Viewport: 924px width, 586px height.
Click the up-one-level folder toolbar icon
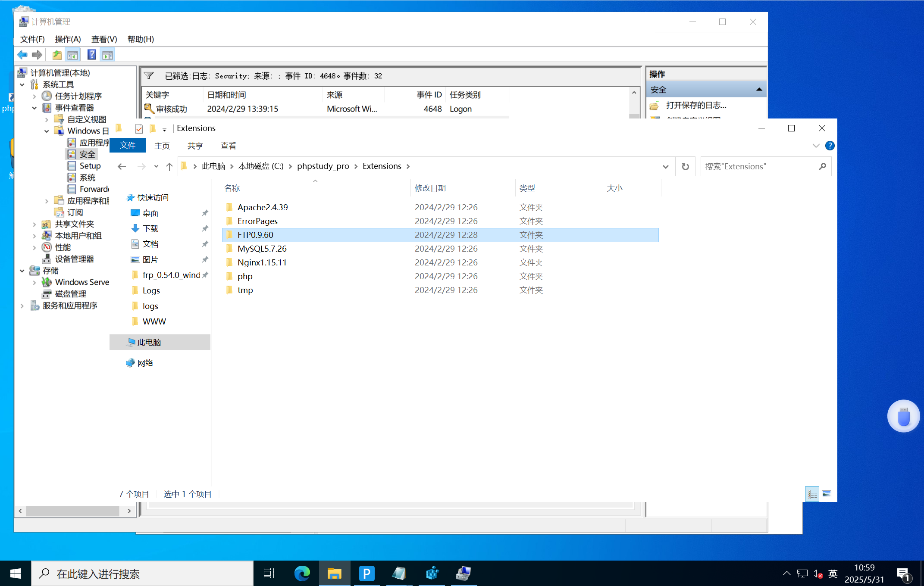[x=56, y=55]
